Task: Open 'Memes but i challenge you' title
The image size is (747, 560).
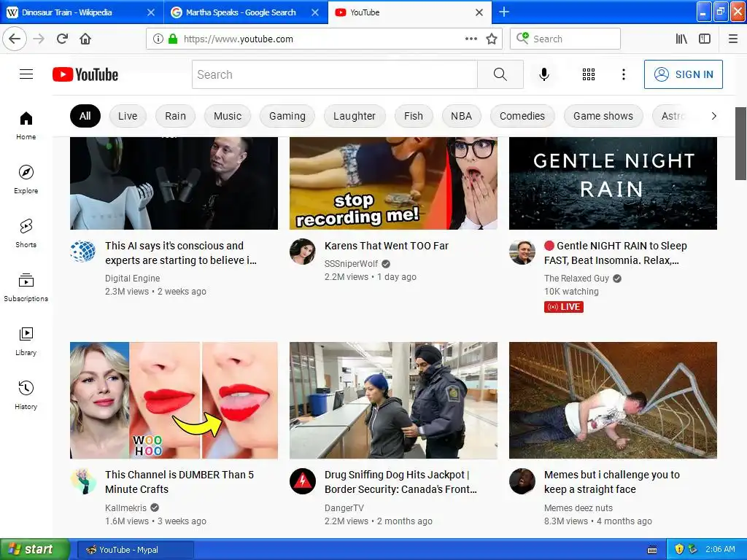Action: tap(612, 482)
